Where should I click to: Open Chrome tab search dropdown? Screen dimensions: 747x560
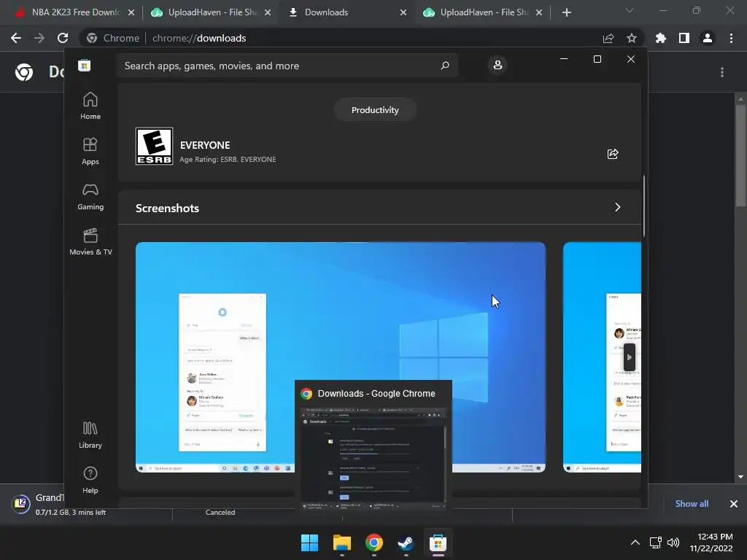tap(630, 10)
